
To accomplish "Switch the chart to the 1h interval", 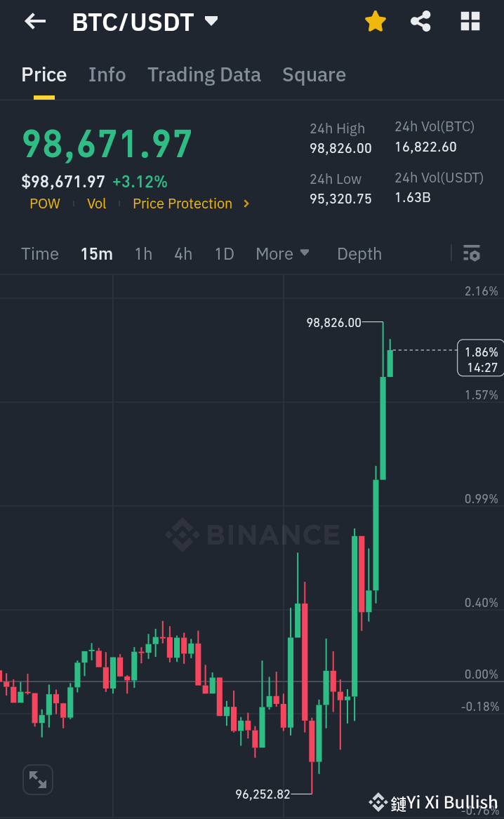I will (143, 253).
